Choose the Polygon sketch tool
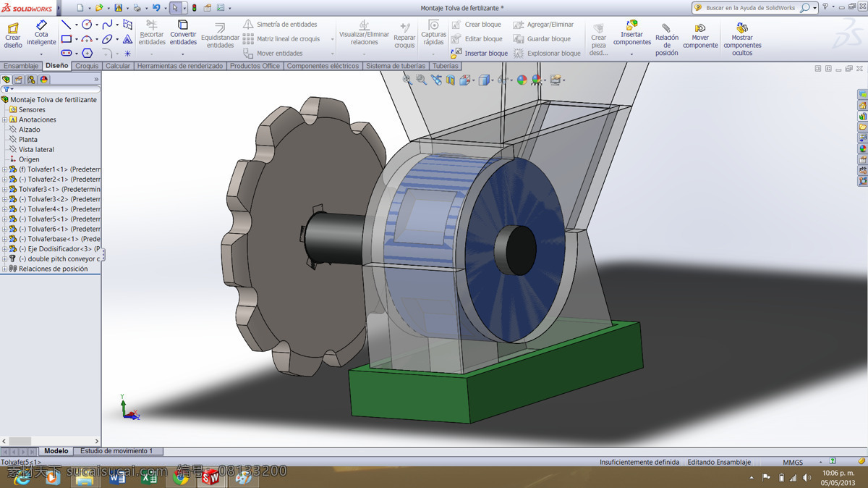Viewport: 868px width, 488px height. coord(87,54)
